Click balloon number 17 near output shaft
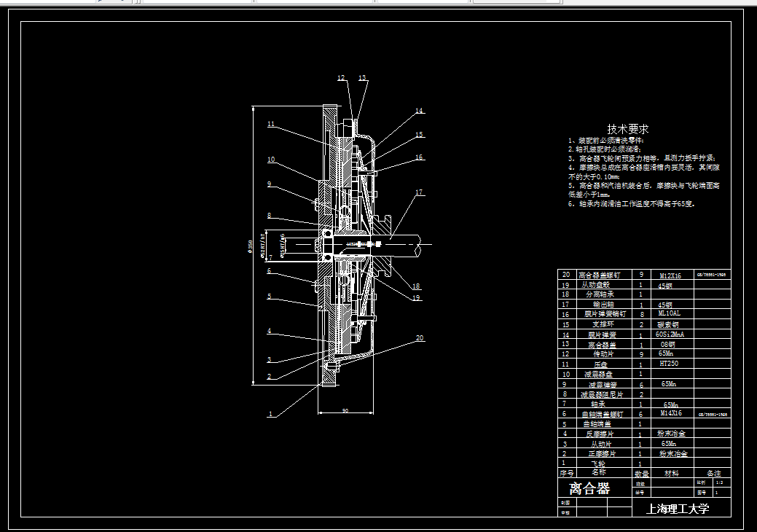 pyautogui.click(x=419, y=192)
